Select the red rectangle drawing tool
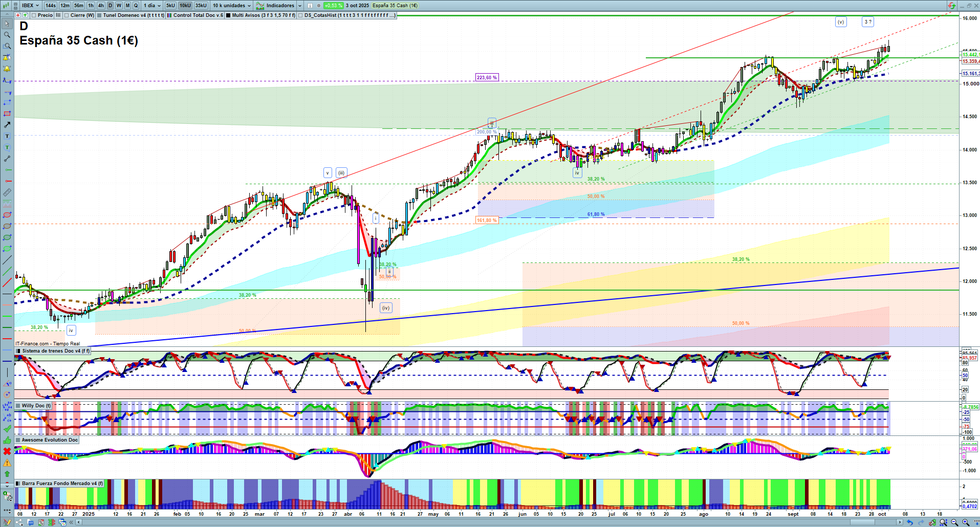 pyautogui.click(x=7, y=114)
